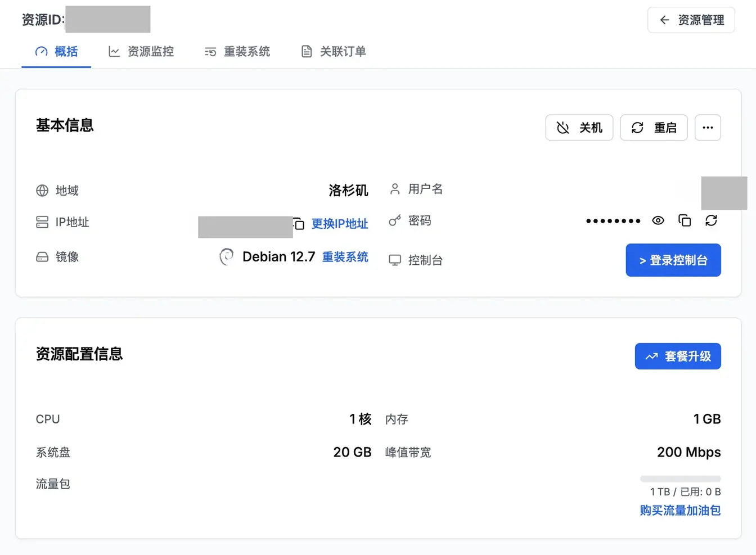Reveal password with eye icon
Image resolution: width=756 pixels, height=555 pixels.
coord(658,220)
